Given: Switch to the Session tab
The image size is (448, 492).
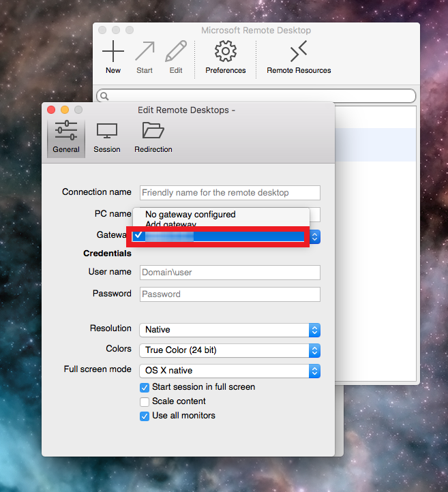Looking at the screenshot, I should coord(107,138).
